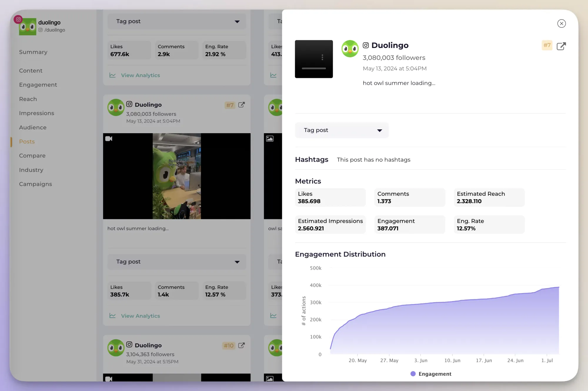Click the 3,080,003 followers text in the panel

coord(394,58)
